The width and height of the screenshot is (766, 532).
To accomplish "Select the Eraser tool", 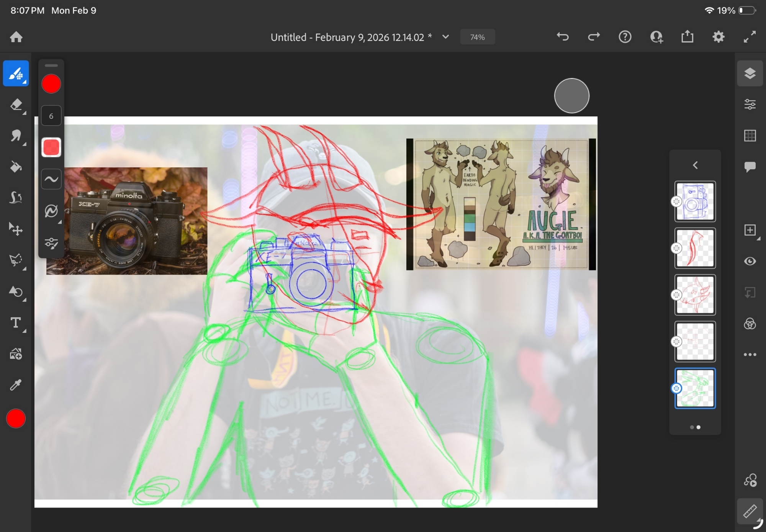I will 16,105.
